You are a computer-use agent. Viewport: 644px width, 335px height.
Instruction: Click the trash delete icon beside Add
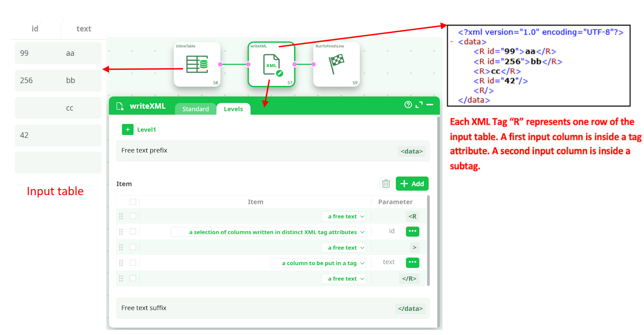386,184
